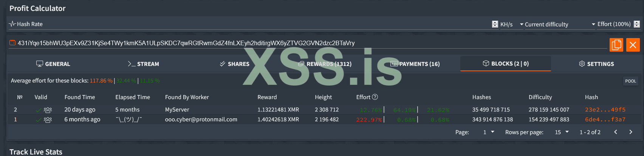Image resolution: width=644 pixels, height=156 pixels.
Task: Click the Elapsed Time column header
Action: click(133, 97)
